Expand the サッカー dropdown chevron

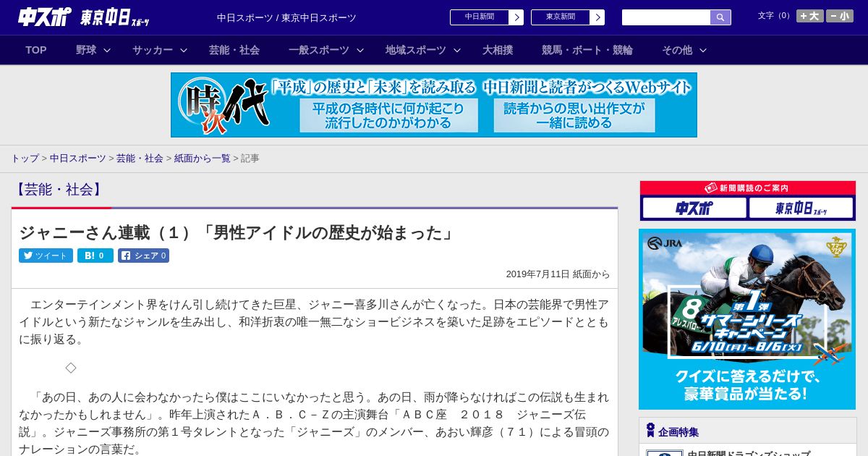(184, 51)
